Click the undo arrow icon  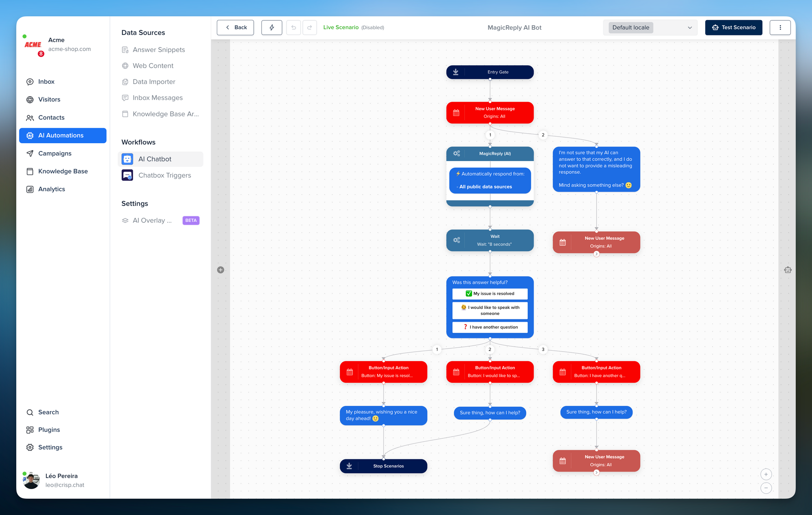tap(294, 28)
